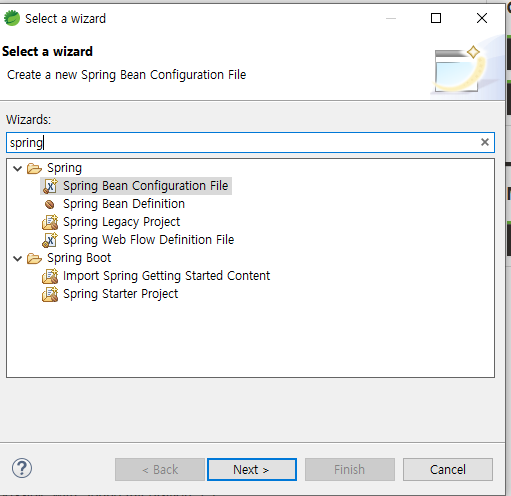Click the Spring folder icon
511x496 pixels.
coord(34,168)
